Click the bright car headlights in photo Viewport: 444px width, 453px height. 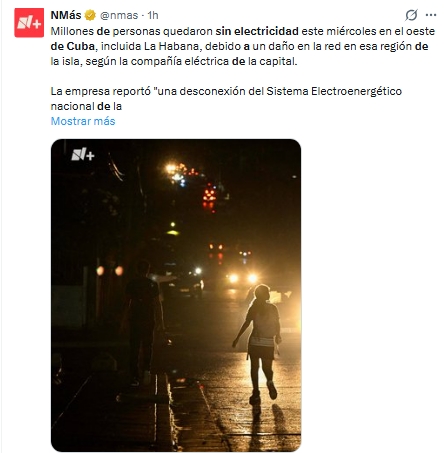[x=243, y=277]
